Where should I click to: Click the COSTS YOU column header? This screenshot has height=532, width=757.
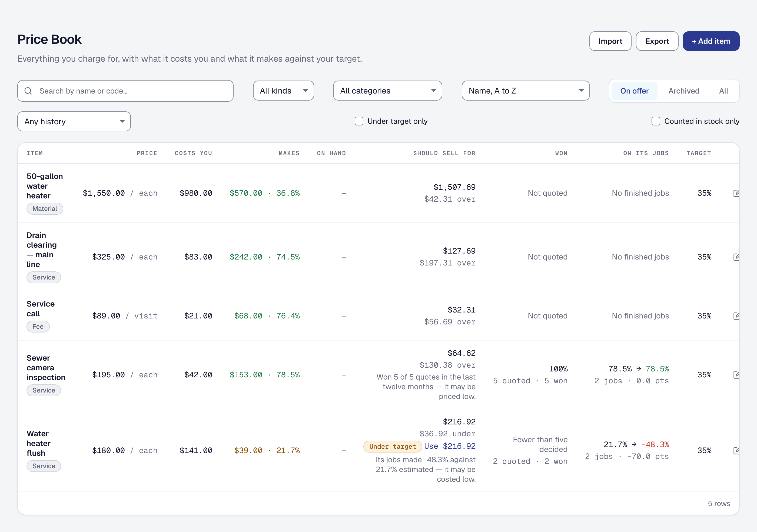[193, 153]
